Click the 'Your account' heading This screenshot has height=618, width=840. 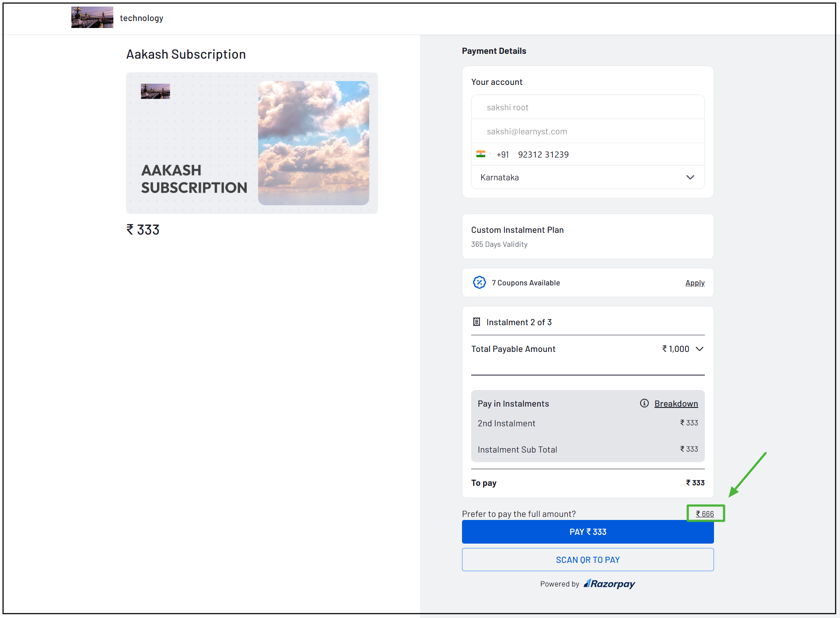(497, 82)
